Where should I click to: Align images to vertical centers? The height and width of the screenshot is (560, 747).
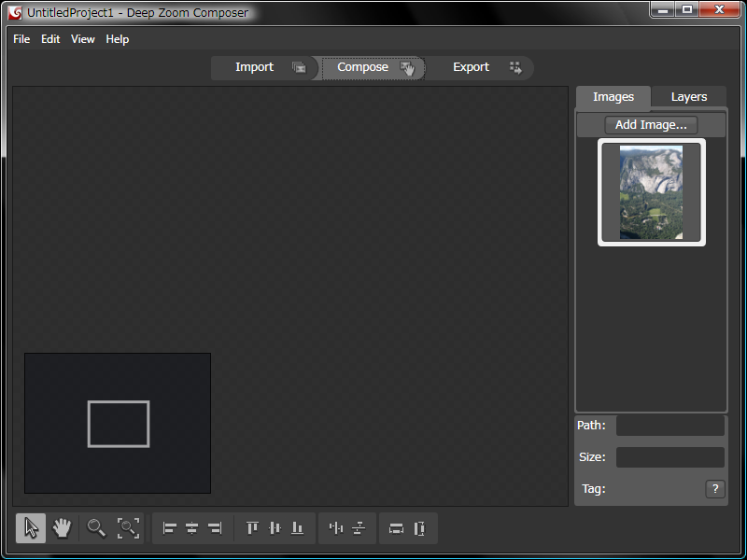coord(275,528)
